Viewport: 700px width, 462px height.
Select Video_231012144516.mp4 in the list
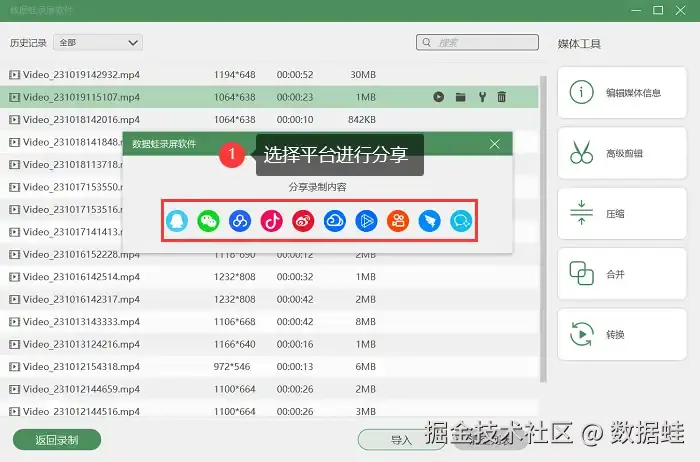[269, 411]
